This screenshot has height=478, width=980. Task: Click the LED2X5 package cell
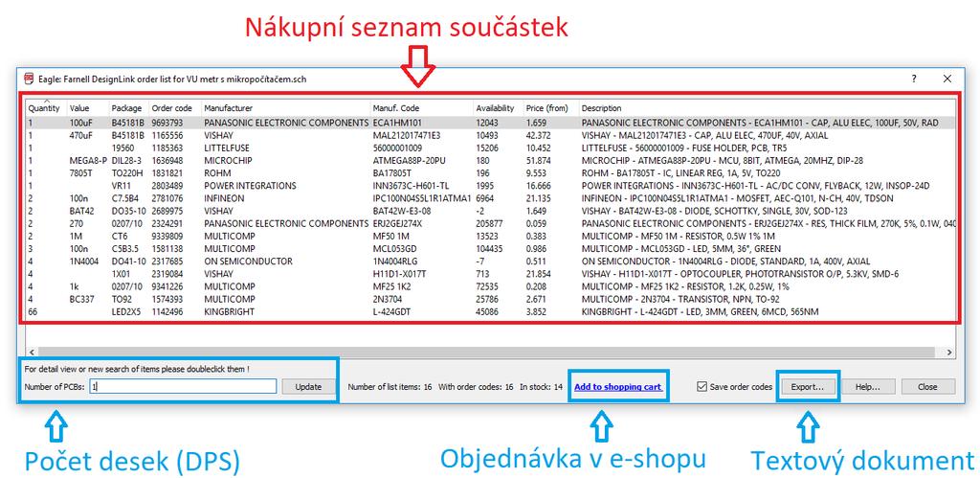click(127, 311)
